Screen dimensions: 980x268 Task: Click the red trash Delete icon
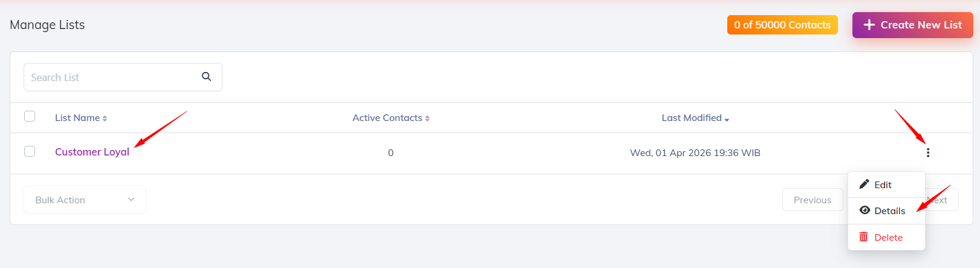click(x=864, y=237)
